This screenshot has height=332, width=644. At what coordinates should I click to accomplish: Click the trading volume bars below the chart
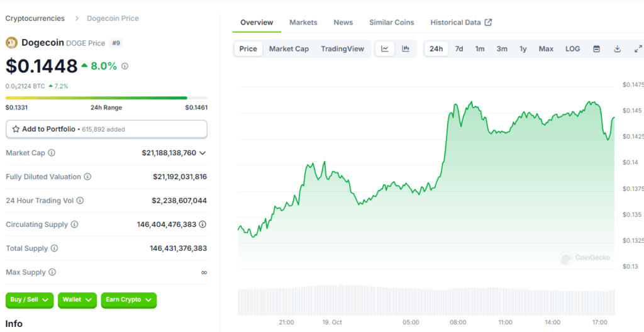point(426,302)
